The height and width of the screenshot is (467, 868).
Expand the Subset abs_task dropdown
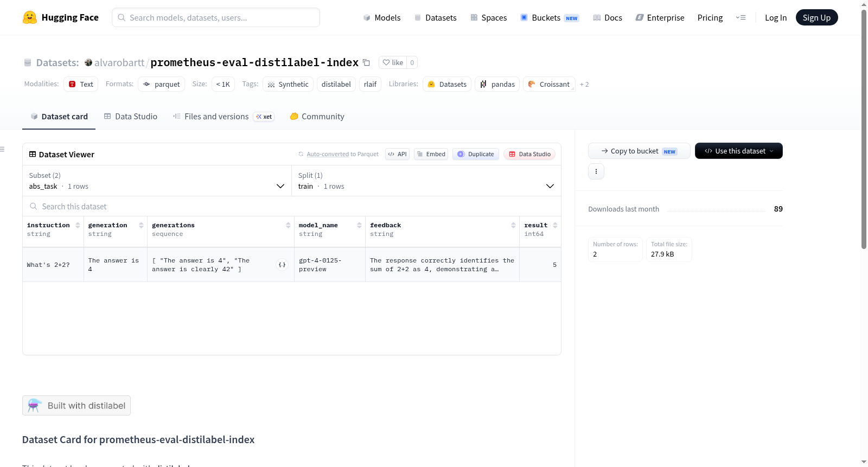[x=158, y=181]
